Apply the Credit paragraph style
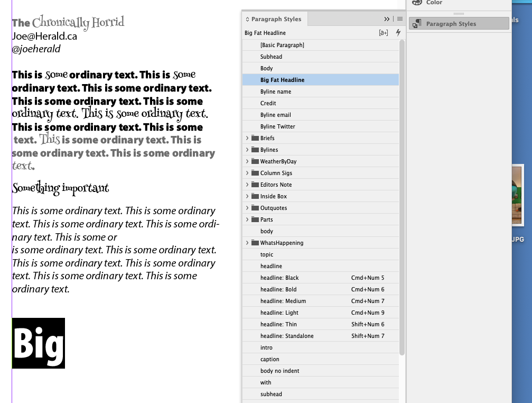Image resolution: width=532 pixels, height=403 pixels. 321,103
